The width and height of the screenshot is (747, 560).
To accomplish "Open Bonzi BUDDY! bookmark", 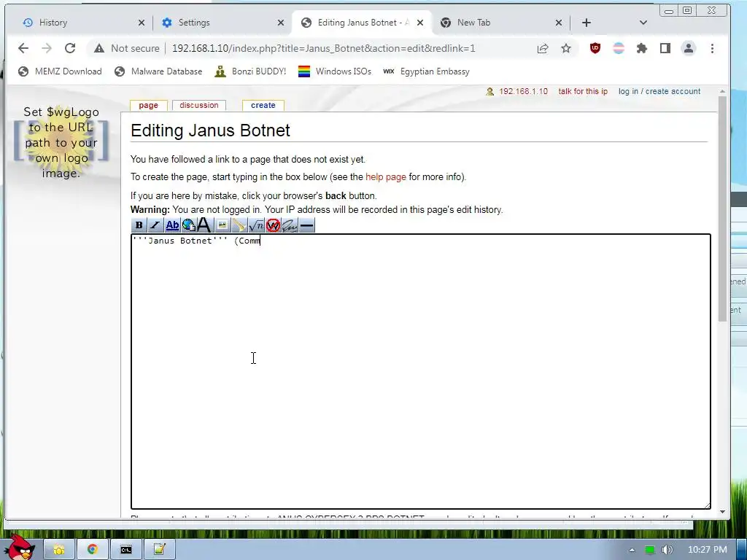I will coord(250,71).
